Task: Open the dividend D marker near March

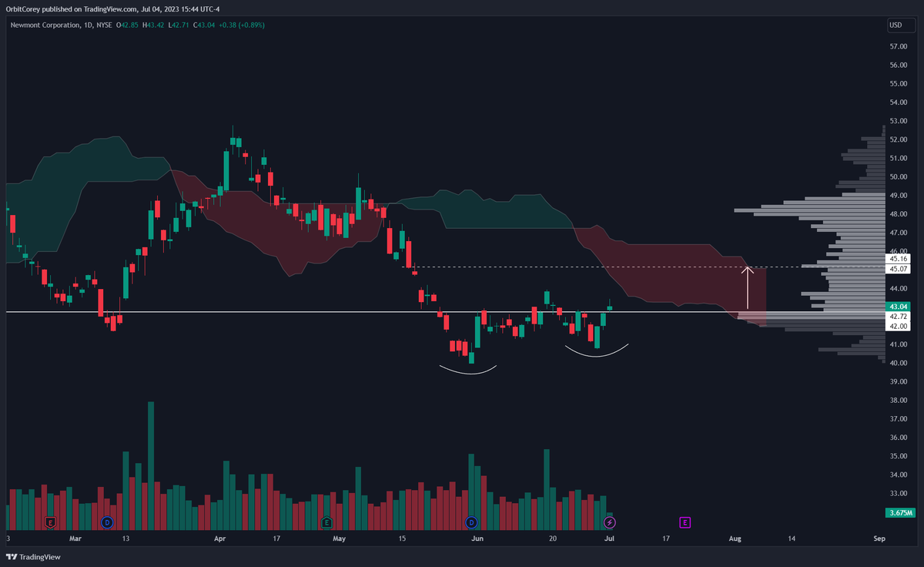Action: pyautogui.click(x=107, y=522)
